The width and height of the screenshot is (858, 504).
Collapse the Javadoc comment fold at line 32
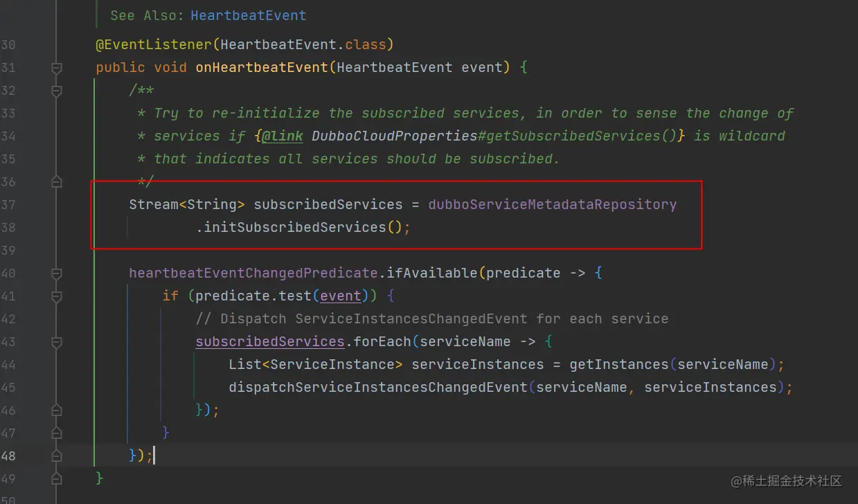tap(57, 91)
